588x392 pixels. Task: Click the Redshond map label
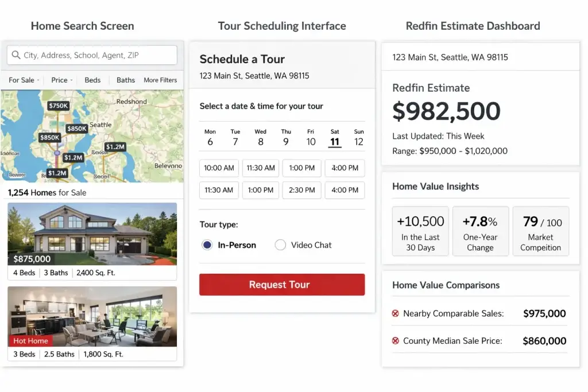pyautogui.click(x=131, y=102)
